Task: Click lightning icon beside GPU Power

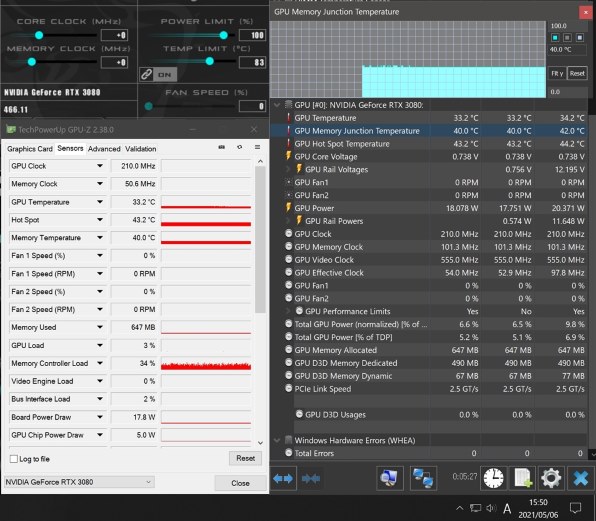Action: 288,207
